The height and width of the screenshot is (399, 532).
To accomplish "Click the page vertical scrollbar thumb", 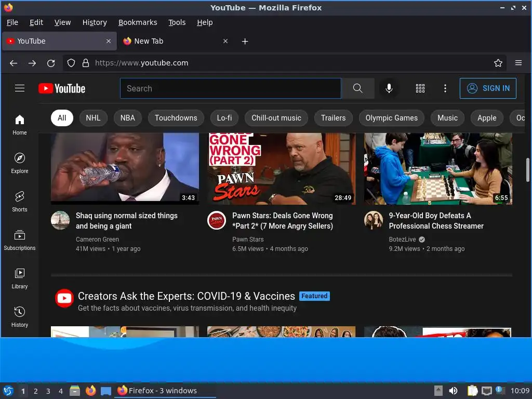I will coord(528,170).
